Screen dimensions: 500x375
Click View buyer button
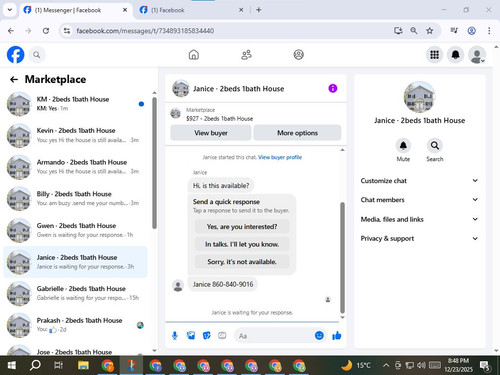pyautogui.click(x=211, y=133)
